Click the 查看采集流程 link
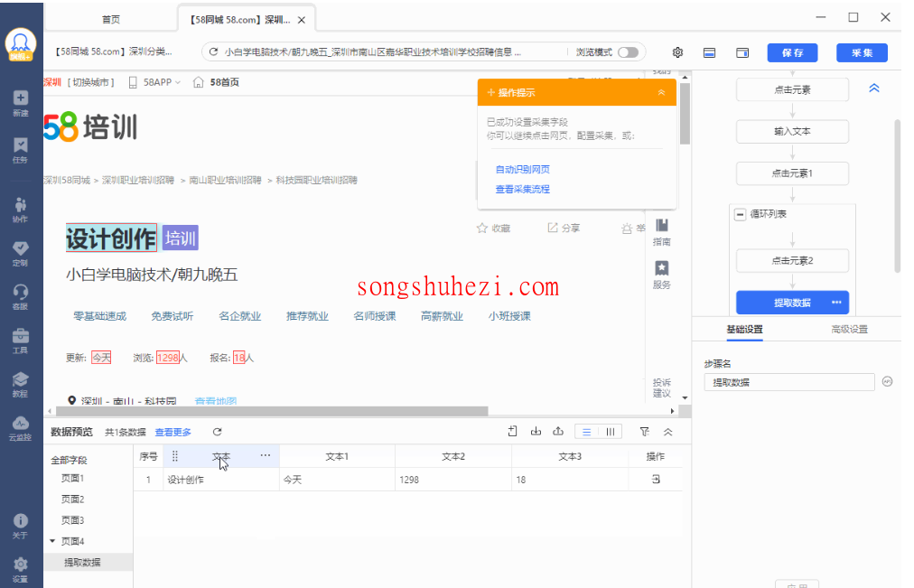Viewport: 914px width, 588px height. tap(522, 189)
